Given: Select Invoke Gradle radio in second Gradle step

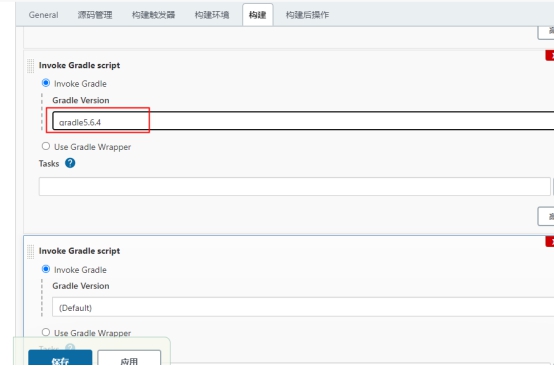Looking at the screenshot, I should pyautogui.click(x=46, y=269).
